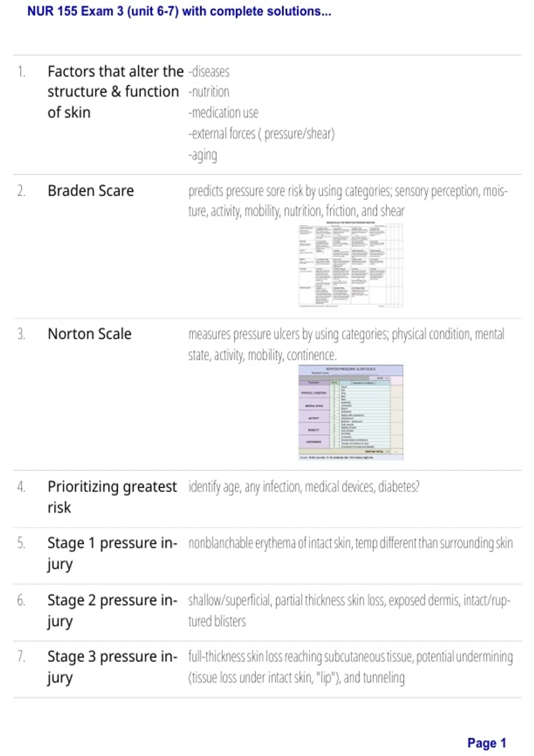Select the 'Factors that alter the structure' term
This screenshot has height=756, width=534.
pos(115,92)
